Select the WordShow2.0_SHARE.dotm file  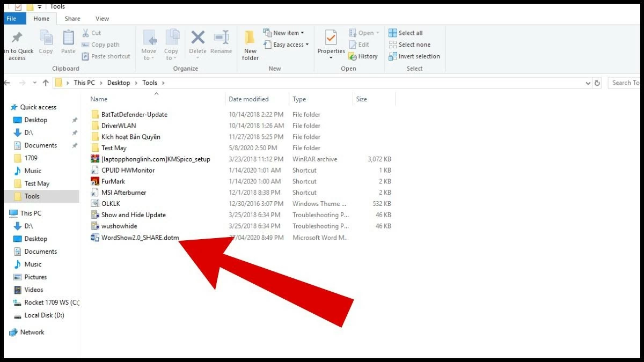point(140,238)
